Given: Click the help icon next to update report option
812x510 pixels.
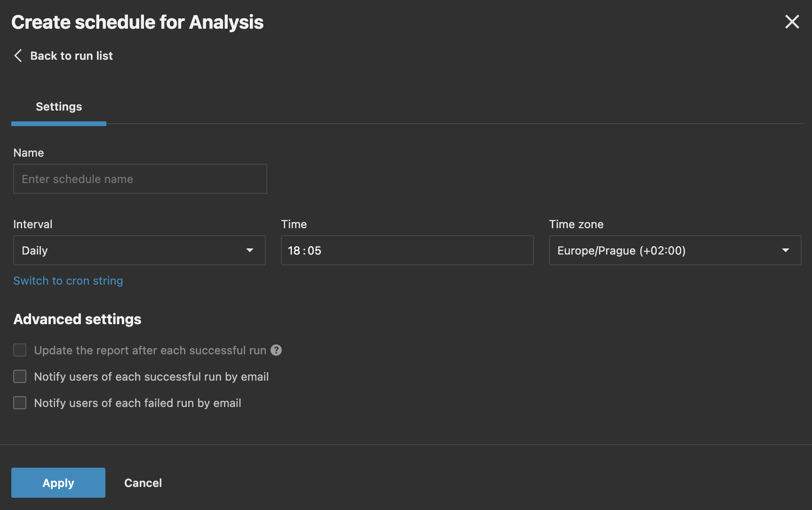Looking at the screenshot, I should point(276,350).
